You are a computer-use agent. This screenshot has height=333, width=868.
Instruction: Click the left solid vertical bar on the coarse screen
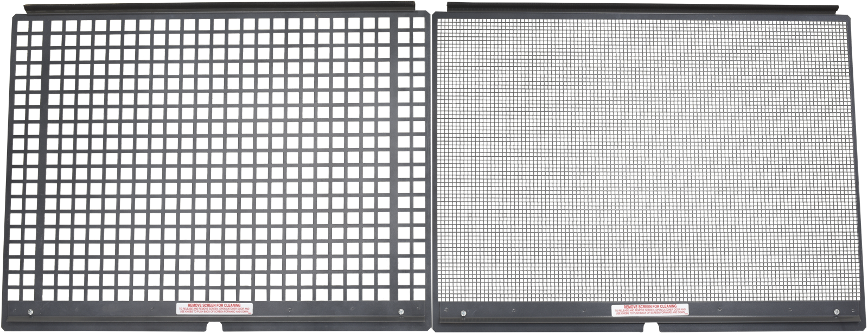[47, 163]
